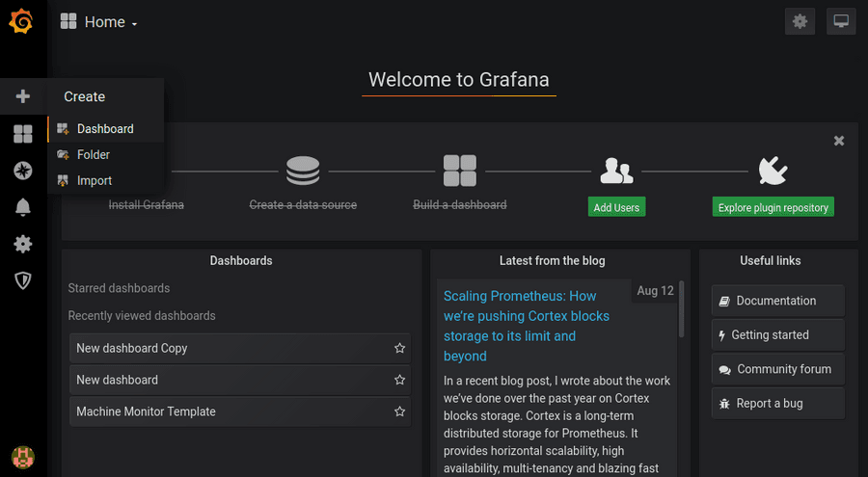Open the Documentation link
Screen dimensions: 868x477
pyautogui.click(x=777, y=301)
